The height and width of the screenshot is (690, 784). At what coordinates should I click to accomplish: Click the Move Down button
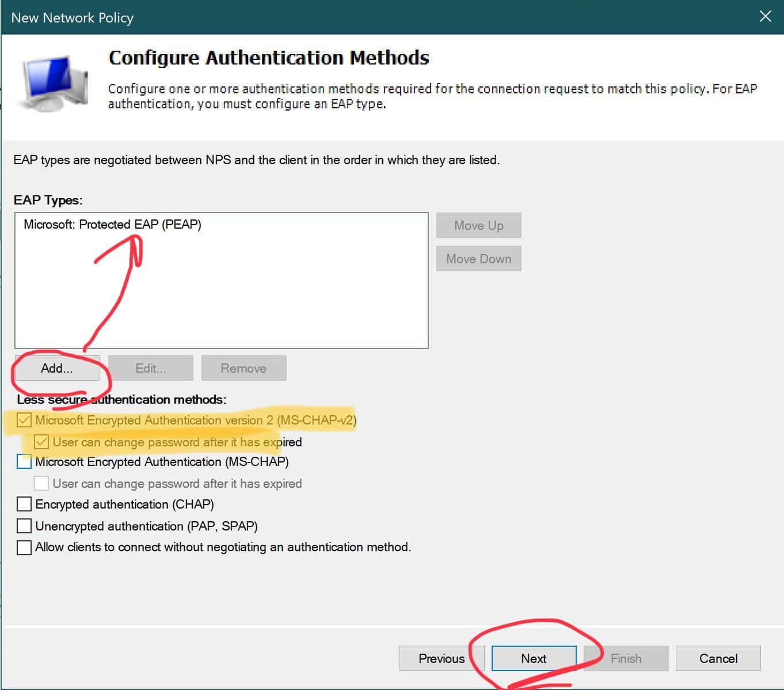click(x=478, y=259)
